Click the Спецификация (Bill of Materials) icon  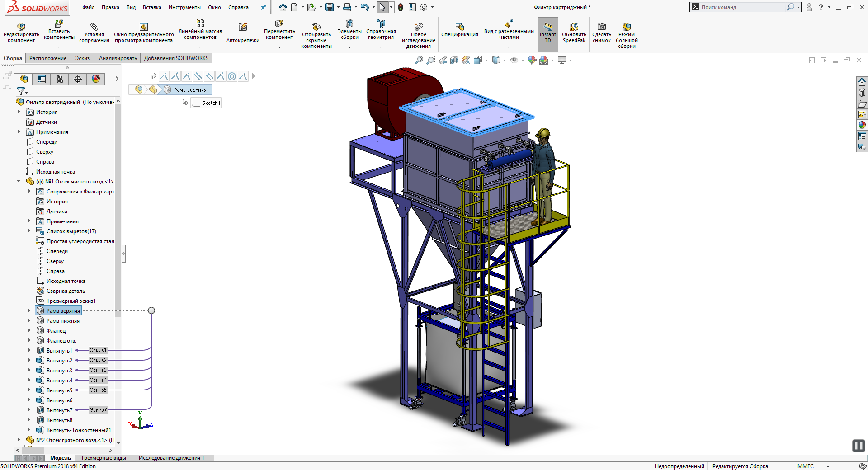pyautogui.click(x=459, y=31)
